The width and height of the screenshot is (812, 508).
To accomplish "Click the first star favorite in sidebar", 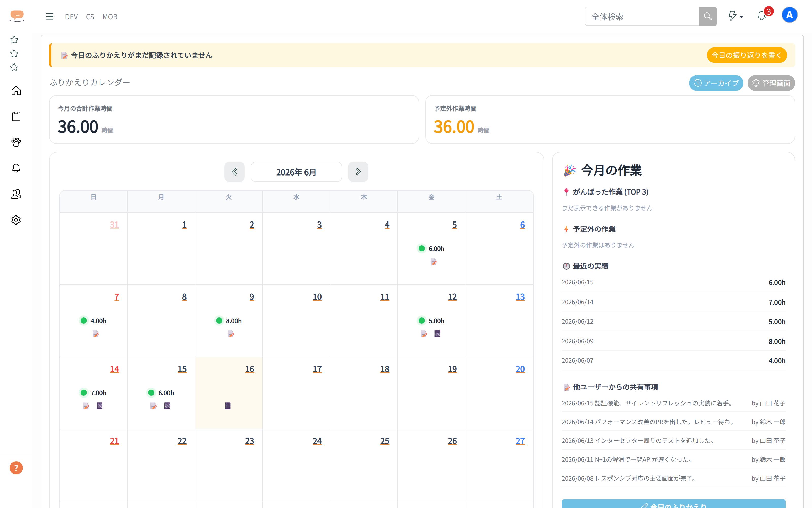I will coord(14,40).
